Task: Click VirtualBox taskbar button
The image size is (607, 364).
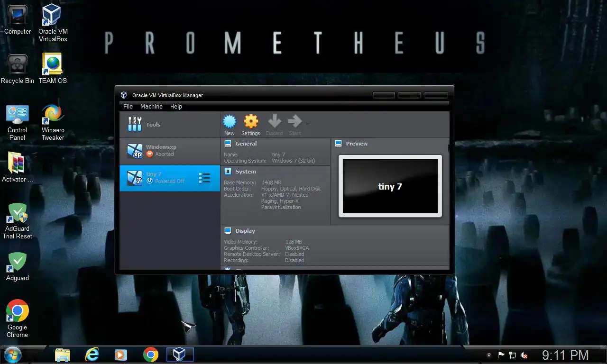Action: pyautogui.click(x=180, y=355)
